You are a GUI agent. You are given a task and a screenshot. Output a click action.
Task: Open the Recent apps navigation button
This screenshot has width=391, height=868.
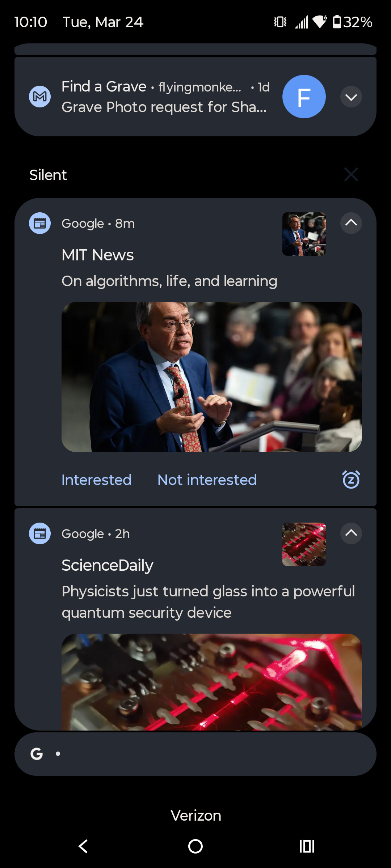pos(307,846)
